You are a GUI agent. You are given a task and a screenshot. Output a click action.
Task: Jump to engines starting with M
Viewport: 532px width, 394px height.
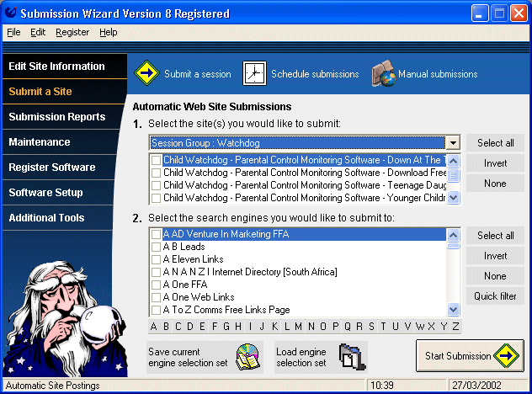pyautogui.click(x=298, y=327)
